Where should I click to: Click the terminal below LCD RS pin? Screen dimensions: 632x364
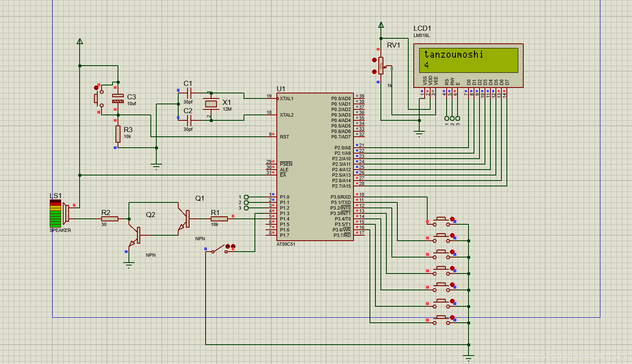click(447, 118)
